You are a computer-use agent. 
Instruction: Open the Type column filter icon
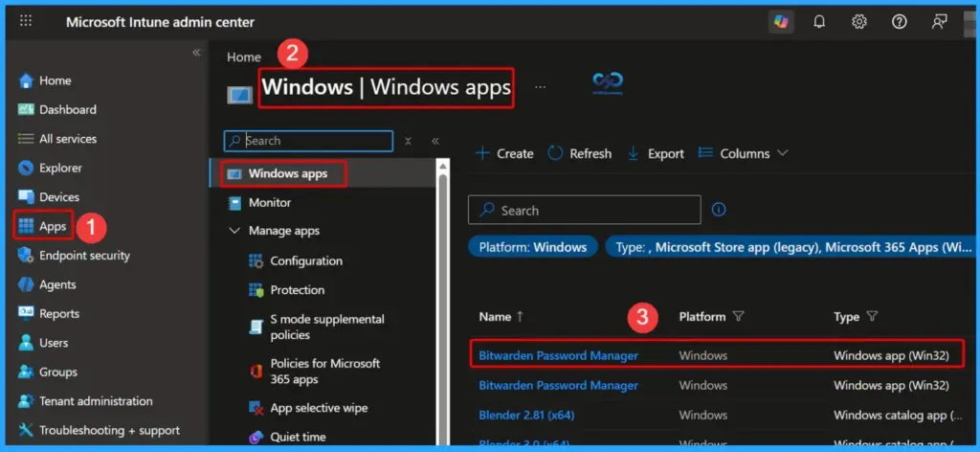click(872, 317)
